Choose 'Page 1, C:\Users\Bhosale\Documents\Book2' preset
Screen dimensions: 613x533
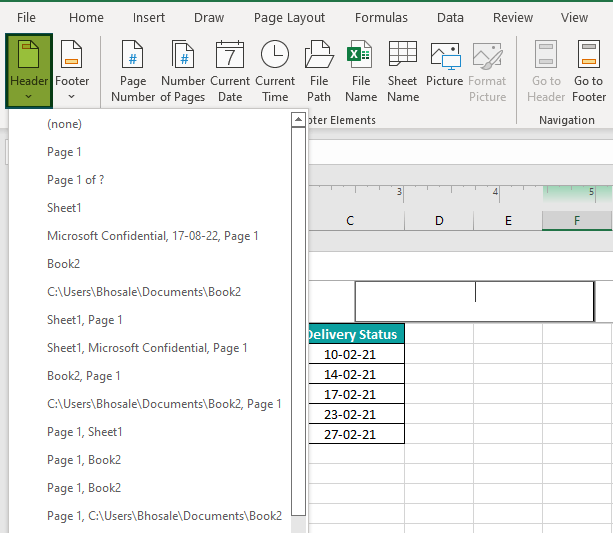(x=150, y=516)
